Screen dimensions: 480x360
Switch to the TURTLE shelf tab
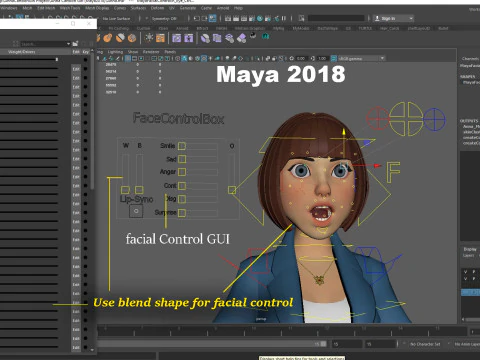[x=365, y=28]
